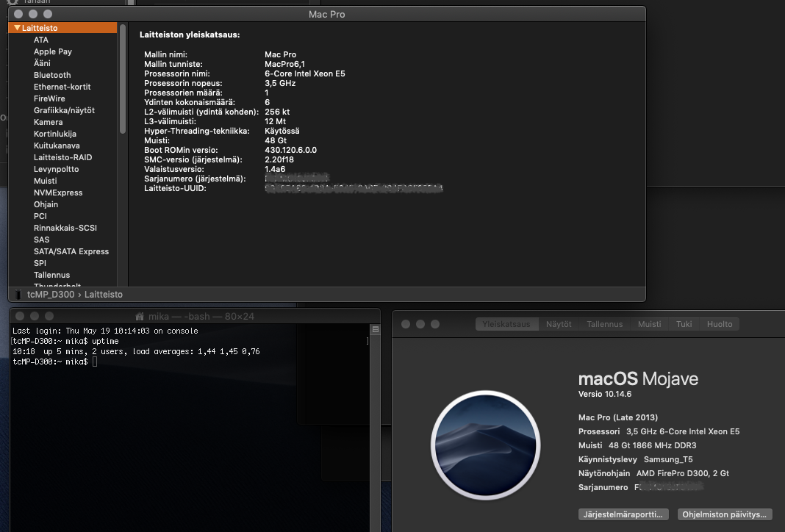This screenshot has height=532, width=785.
Task: Select Apple Pay in the sidebar
Action: pyautogui.click(x=53, y=51)
